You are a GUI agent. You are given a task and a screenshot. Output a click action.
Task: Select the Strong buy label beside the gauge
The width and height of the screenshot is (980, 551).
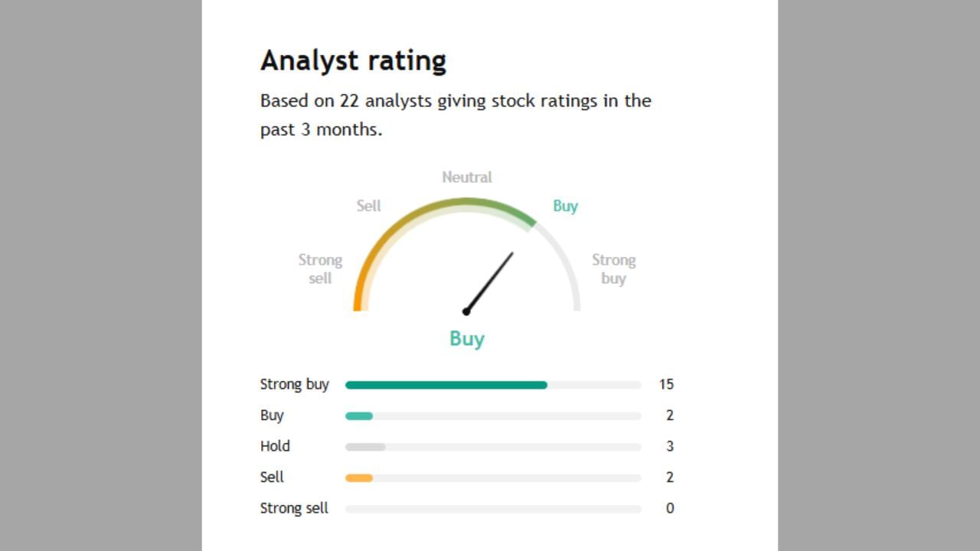[613, 269]
